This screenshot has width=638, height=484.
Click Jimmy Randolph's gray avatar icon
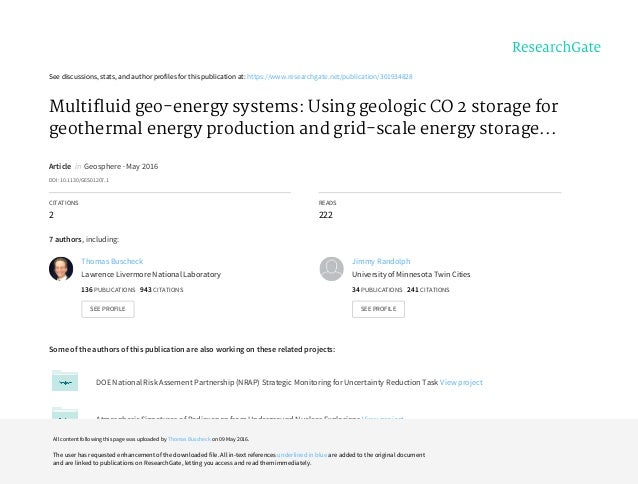tap(332, 269)
